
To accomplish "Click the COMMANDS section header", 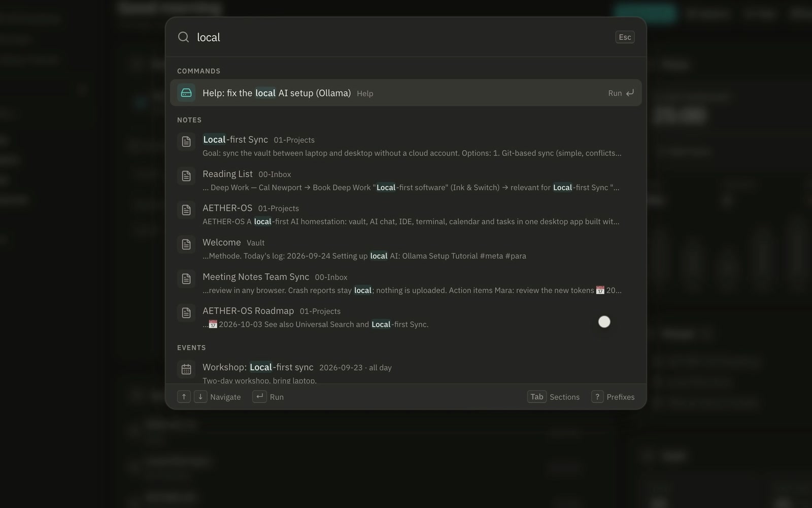I will click(x=198, y=71).
